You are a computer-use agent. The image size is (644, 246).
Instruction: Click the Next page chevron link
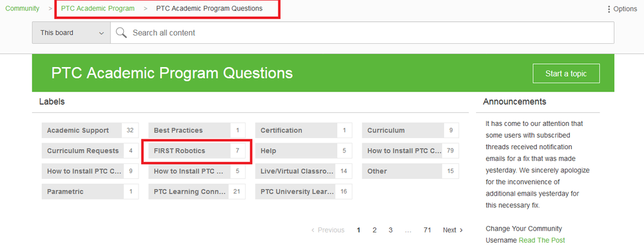tap(453, 231)
